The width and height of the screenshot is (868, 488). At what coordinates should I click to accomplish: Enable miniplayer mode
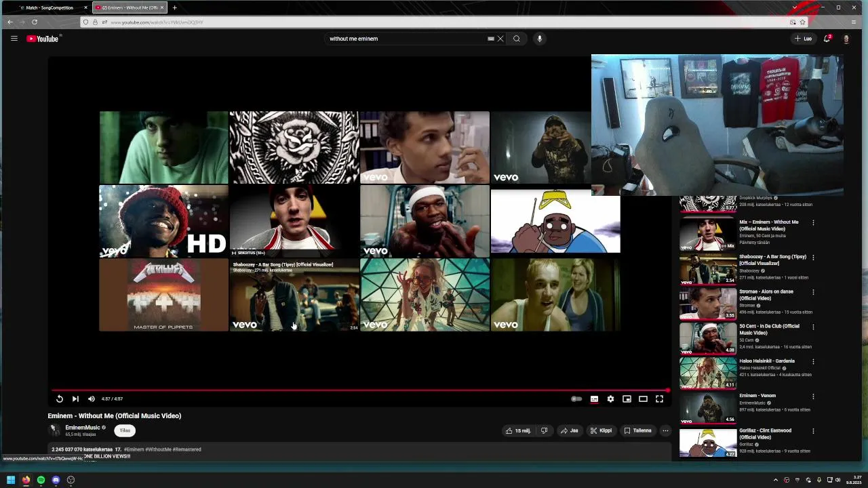pyautogui.click(x=627, y=399)
